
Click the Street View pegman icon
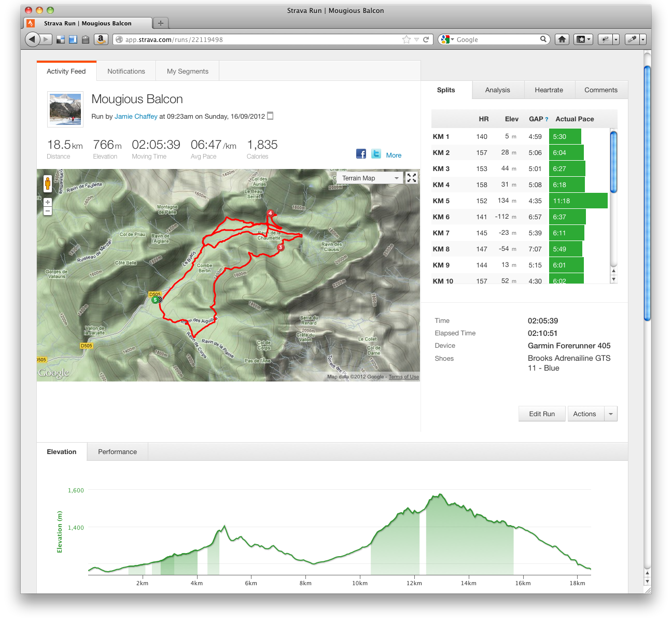coord(48,183)
